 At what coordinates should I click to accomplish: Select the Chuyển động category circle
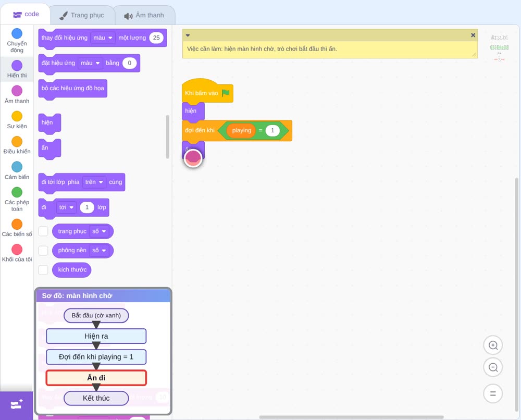click(17, 33)
